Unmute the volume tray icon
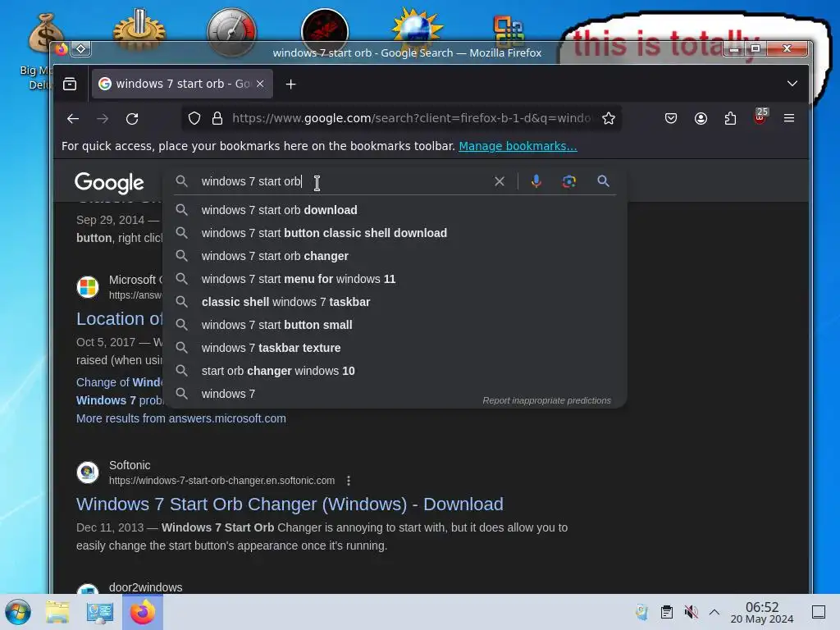 point(691,612)
